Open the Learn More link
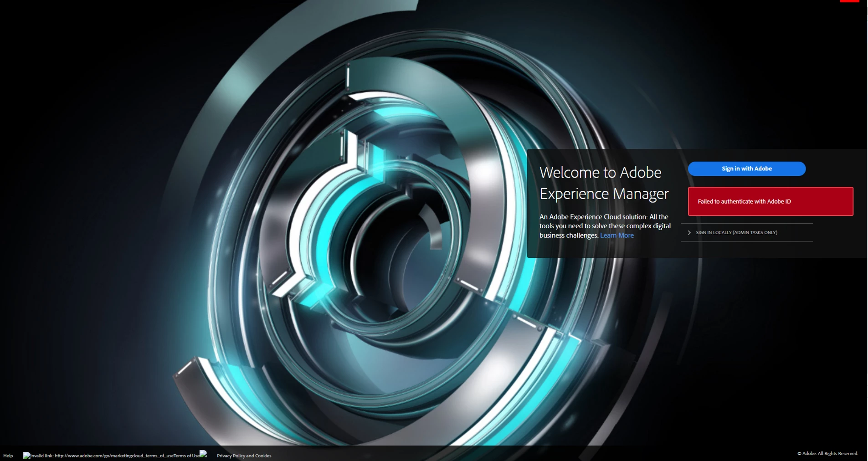Image resolution: width=868 pixels, height=461 pixels. pos(617,236)
